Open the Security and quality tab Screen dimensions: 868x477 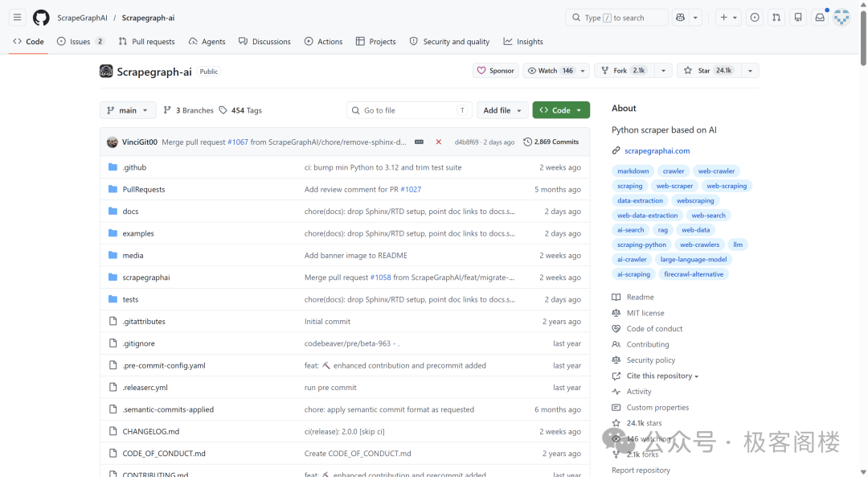click(450, 42)
